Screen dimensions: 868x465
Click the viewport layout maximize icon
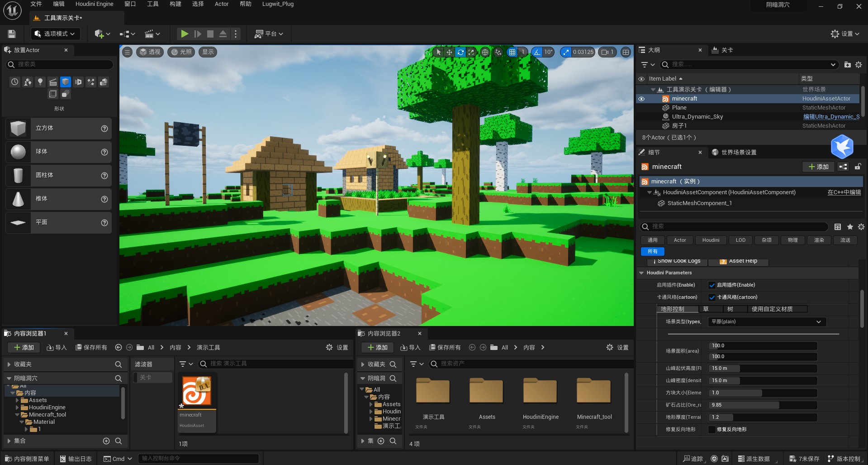pos(626,52)
